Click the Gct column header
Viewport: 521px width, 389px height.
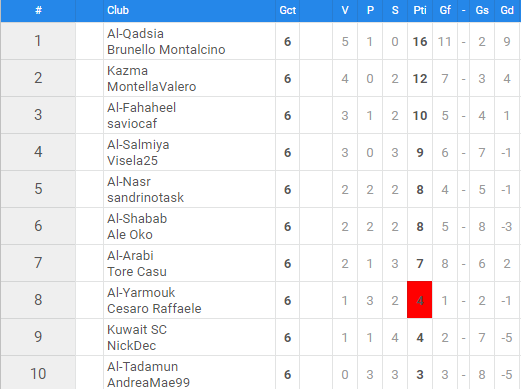[x=287, y=10]
